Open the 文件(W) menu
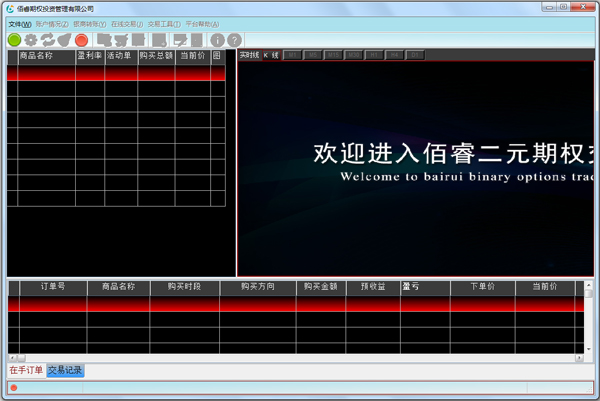 pos(20,24)
